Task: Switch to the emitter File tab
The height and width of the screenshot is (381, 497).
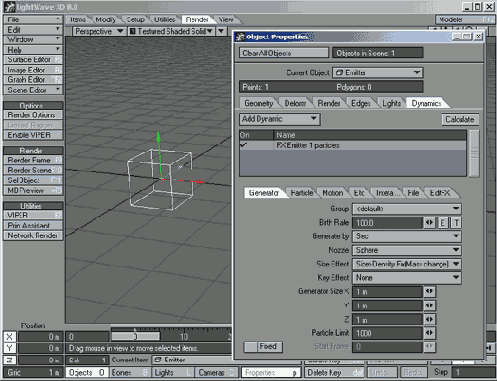Action: click(413, 193)
